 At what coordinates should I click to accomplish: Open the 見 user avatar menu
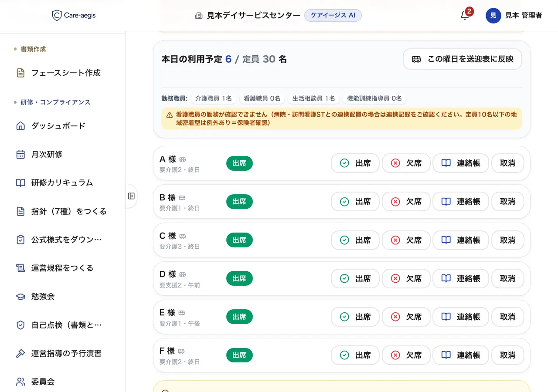pyautogui.click(x=493, y=16)
